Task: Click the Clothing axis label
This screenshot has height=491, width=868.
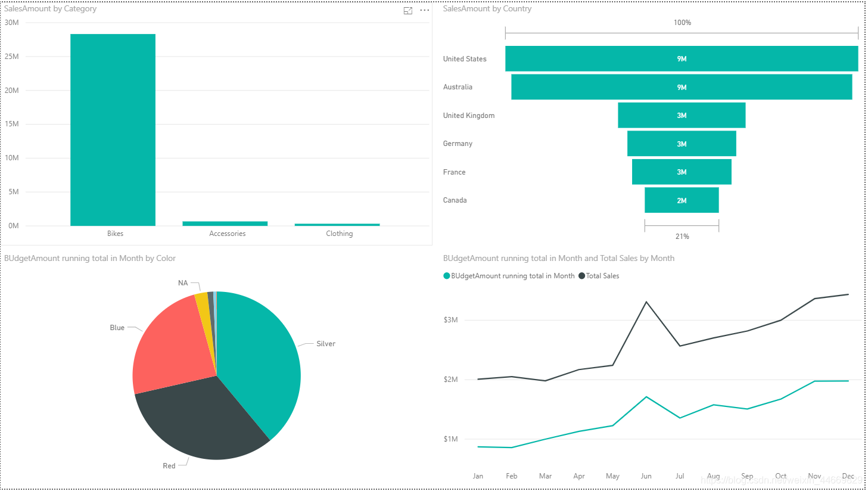Action: pos(339,234)
